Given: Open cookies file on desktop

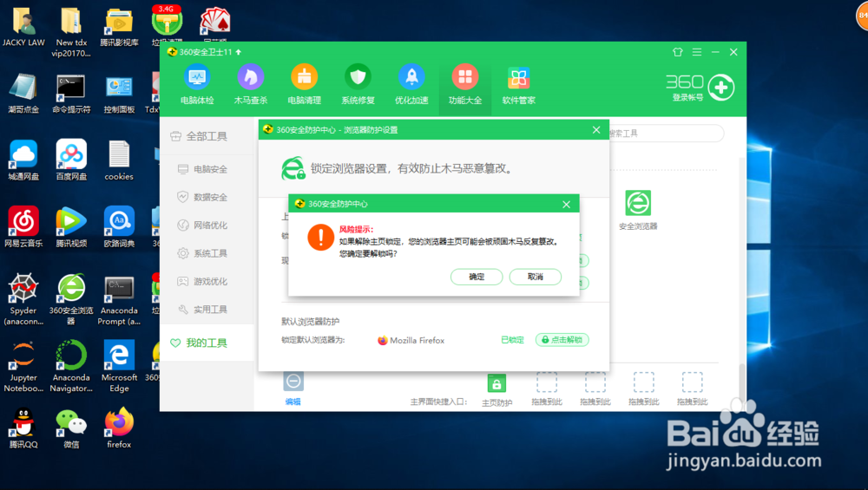Looking at the screenshot, I should pos(119,160).
